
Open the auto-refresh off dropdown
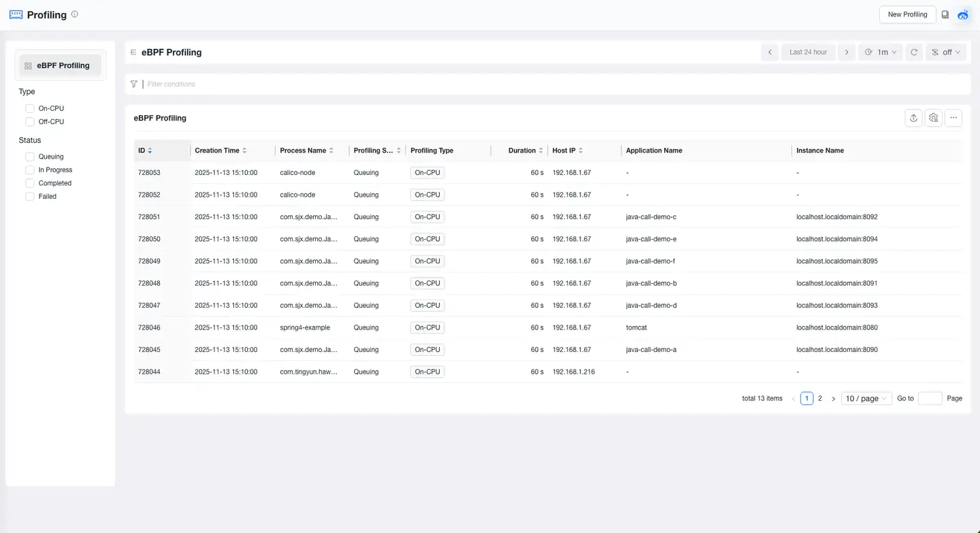(946, 52)
